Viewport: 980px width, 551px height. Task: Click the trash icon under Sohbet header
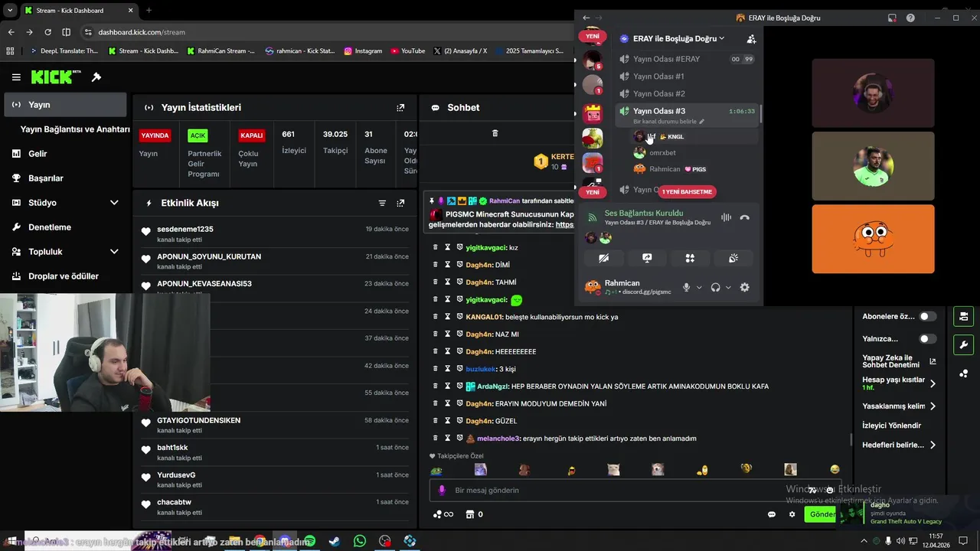pyautogui.click(x=495, y=133)
